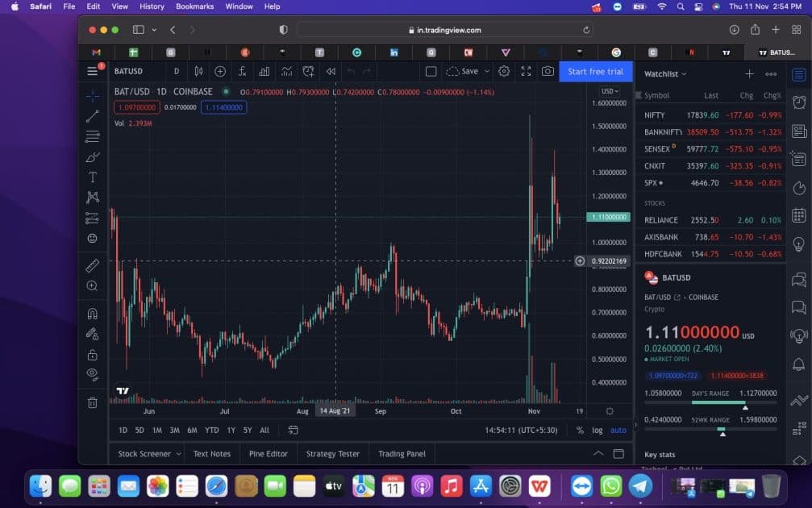Open chart settings gear icon
The width and height of the screenshot is (812, 508).
coord(504,71)
